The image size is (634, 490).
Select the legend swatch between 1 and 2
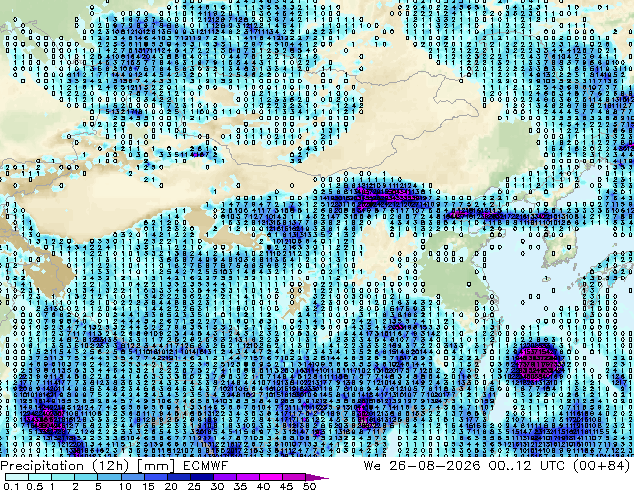click(x=63, y=477)
